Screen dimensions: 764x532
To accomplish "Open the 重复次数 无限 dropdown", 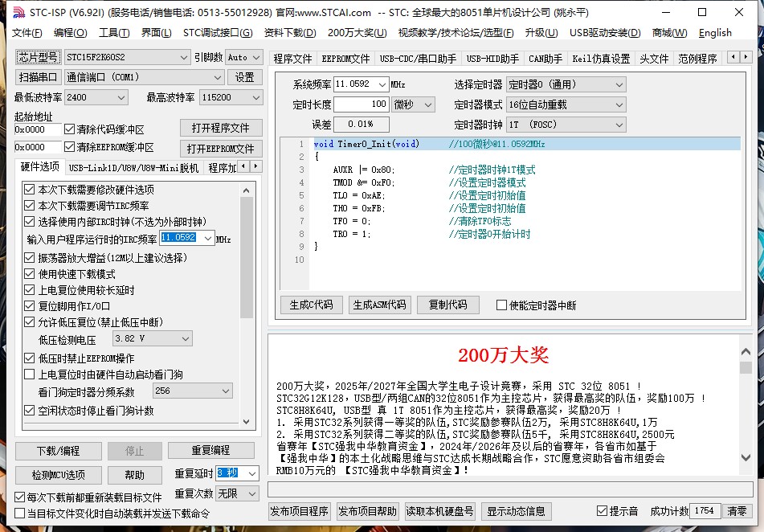I will click(x=237, y=493).
